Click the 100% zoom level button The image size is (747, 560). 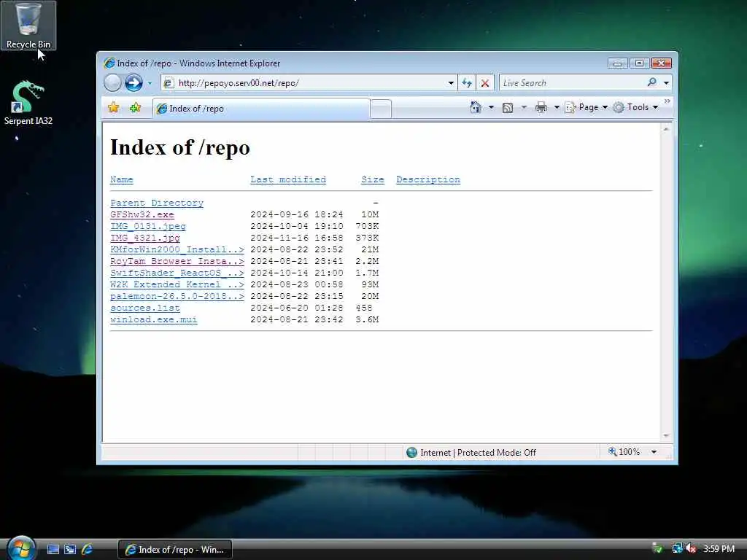[x=624, y=451]
